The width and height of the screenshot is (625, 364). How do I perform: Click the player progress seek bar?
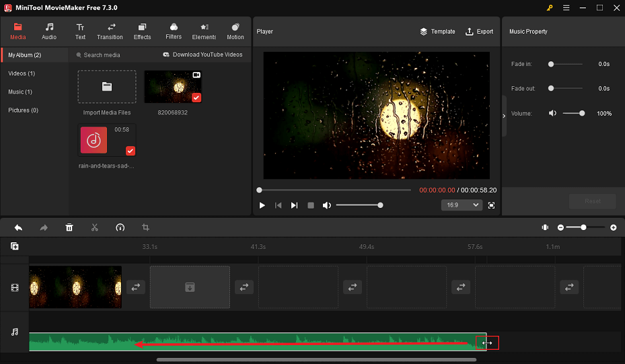tap(335, 190)
